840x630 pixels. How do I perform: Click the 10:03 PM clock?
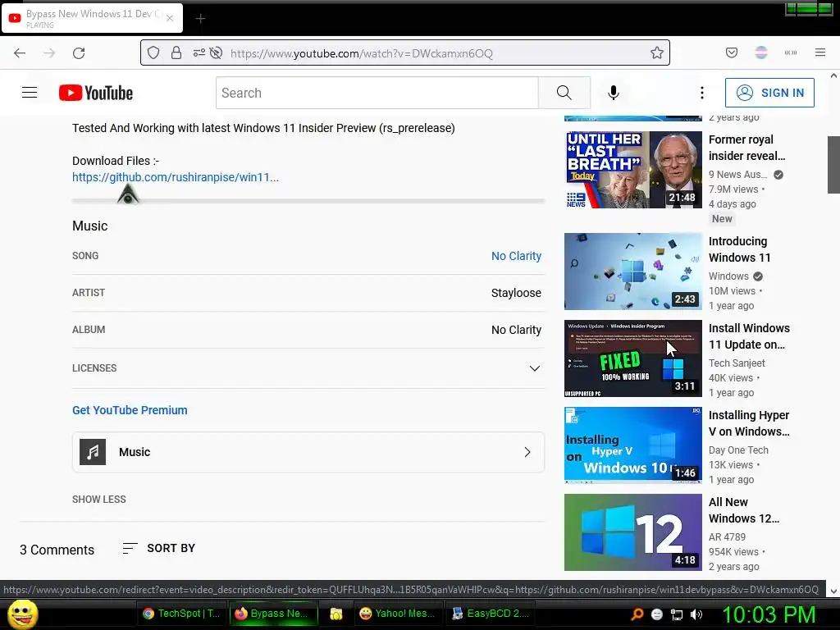pos(769,614)
